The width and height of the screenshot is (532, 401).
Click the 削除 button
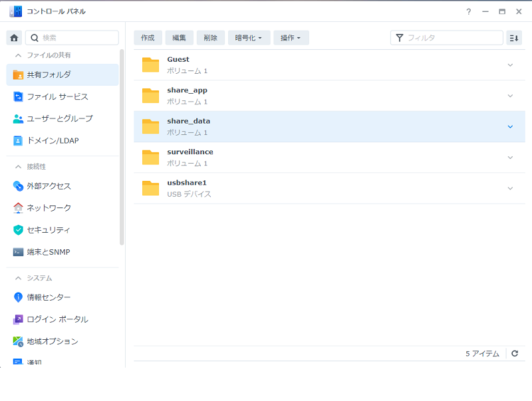(211, 38)
